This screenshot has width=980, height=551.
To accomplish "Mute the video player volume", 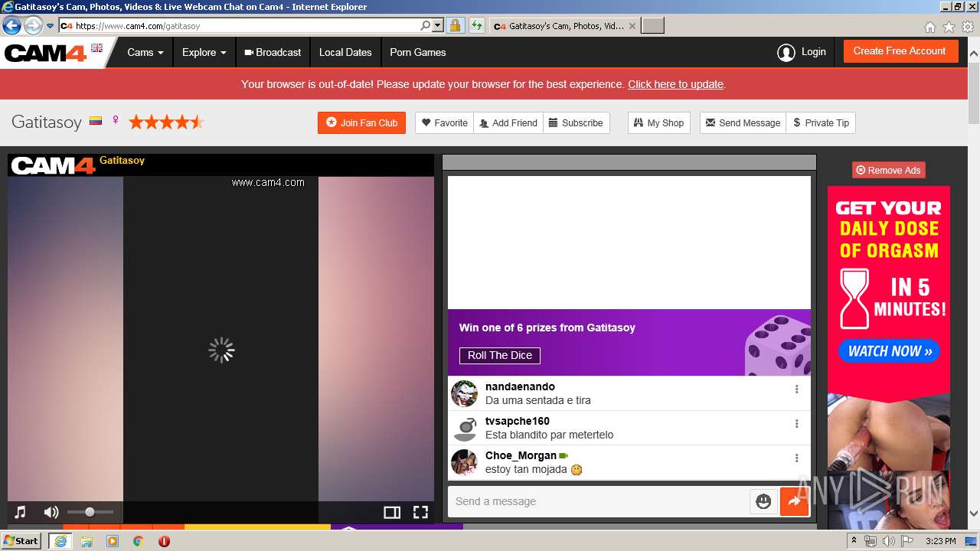I will [51, 512].
